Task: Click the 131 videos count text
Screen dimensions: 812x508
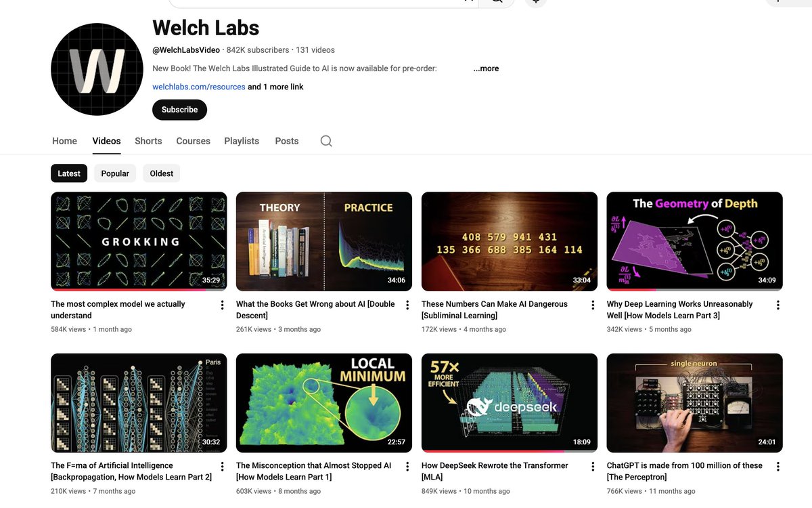Action: (x=315, y=50)
